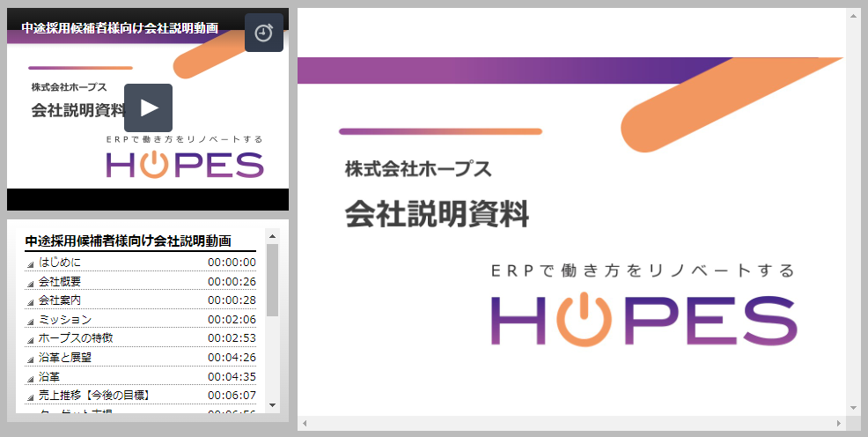Click timestamp 00:04:26
The width and height of the screenshot is (868, 437).
pos(232,358)
